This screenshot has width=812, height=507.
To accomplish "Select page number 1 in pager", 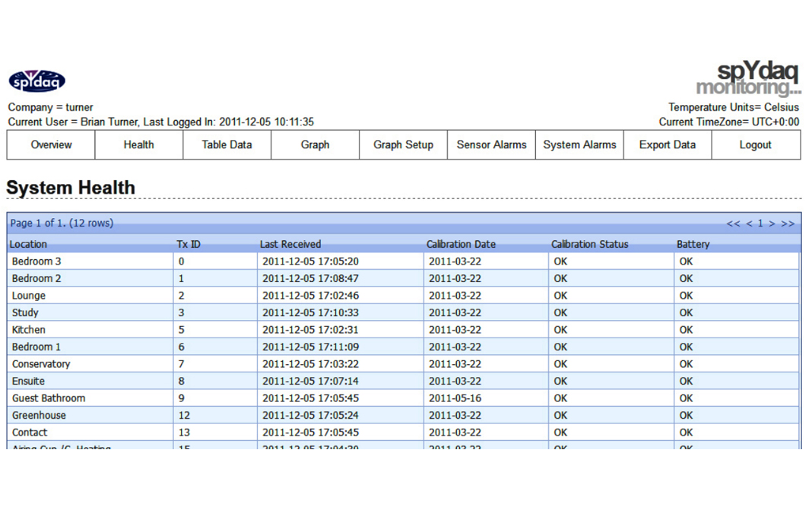I will click(760, 223).
